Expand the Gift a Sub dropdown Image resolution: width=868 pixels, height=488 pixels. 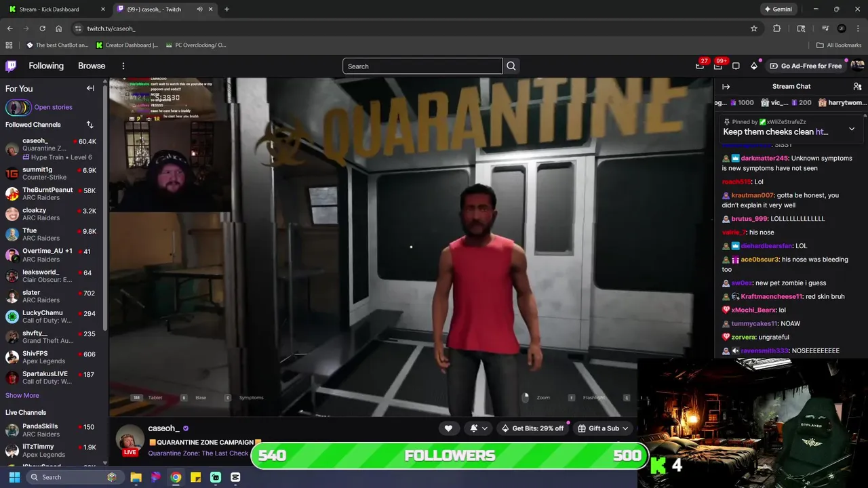pyautogui.click(x=604, y=428)
